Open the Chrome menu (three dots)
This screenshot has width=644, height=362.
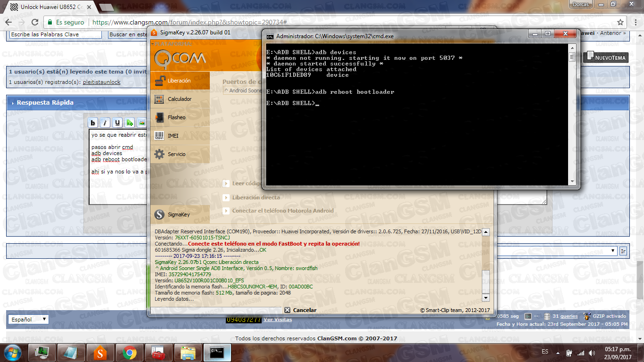pyautogui.click(x=635, y=22)
